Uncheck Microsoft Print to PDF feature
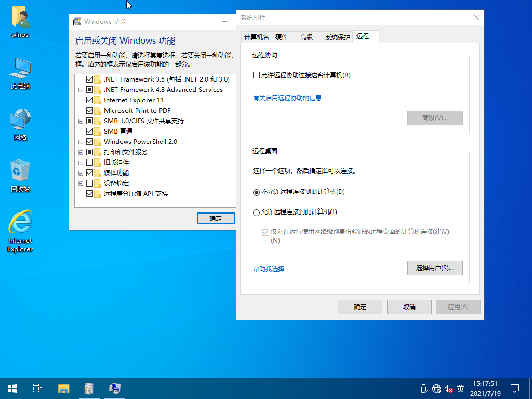 pos(89,111)
